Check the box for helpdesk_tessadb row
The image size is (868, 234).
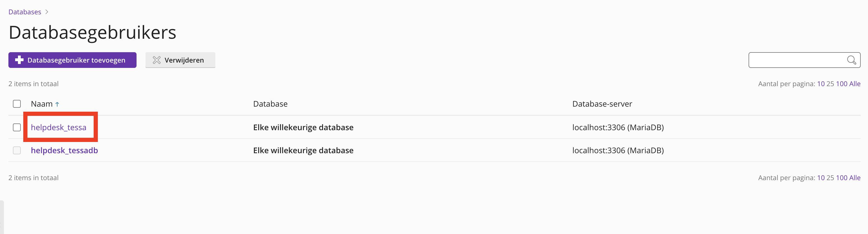[x=17, y=150]
